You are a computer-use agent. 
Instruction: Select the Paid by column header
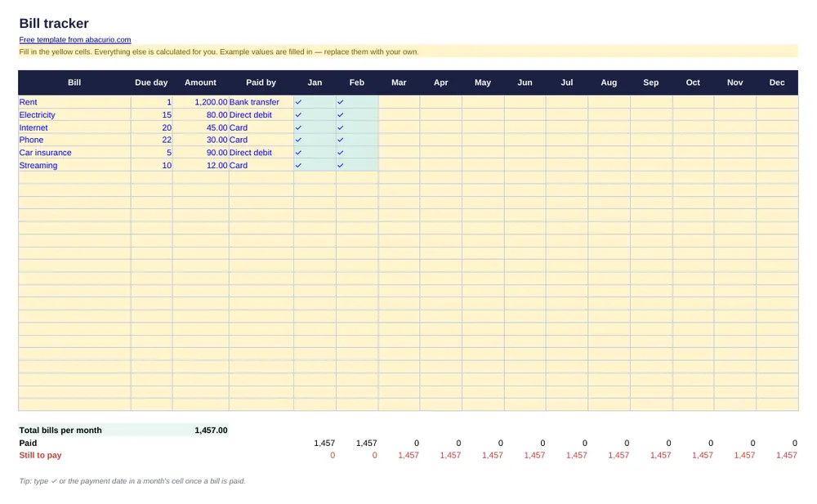click(x=261, y=83)
